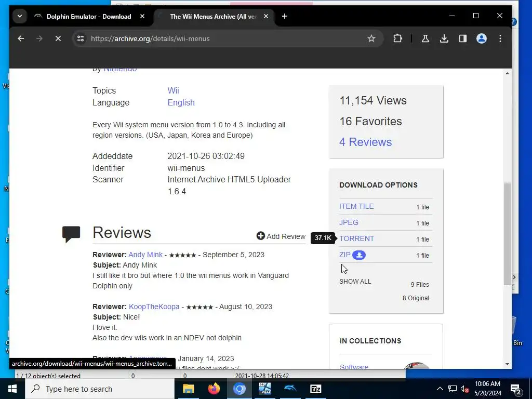The height and width of the screenshot is (399, 532).
Task: Open the Windows Start menu
Action: click(12, 389)
